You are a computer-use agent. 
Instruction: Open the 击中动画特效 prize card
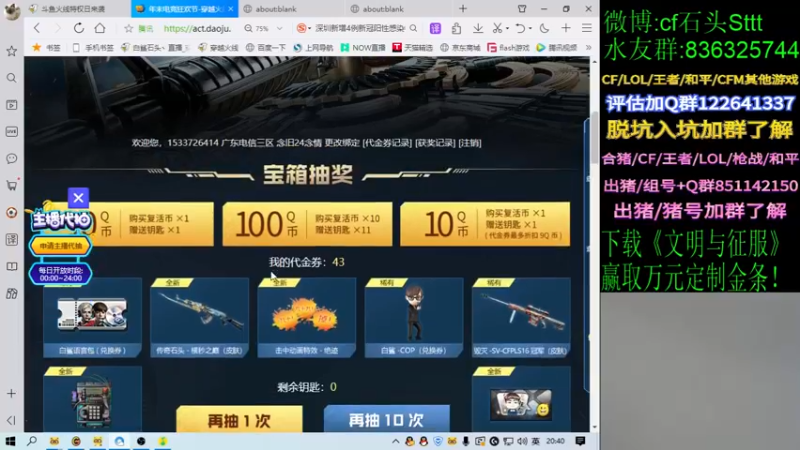click(x=307, y=317)
